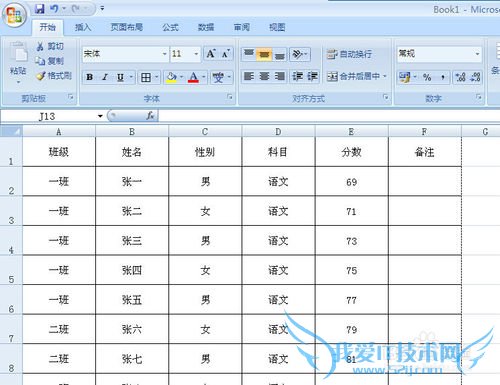The width and height of the screenshot is (500, 385).
Task: Expand the font size 11 dropdown
Action: point(196,54)
